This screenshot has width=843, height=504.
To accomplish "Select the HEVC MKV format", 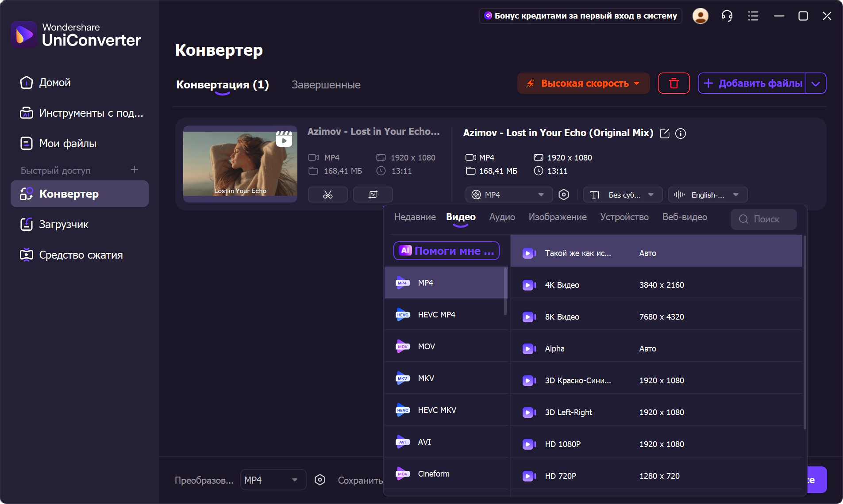I will pyautogui.click(x=445, y=410).
